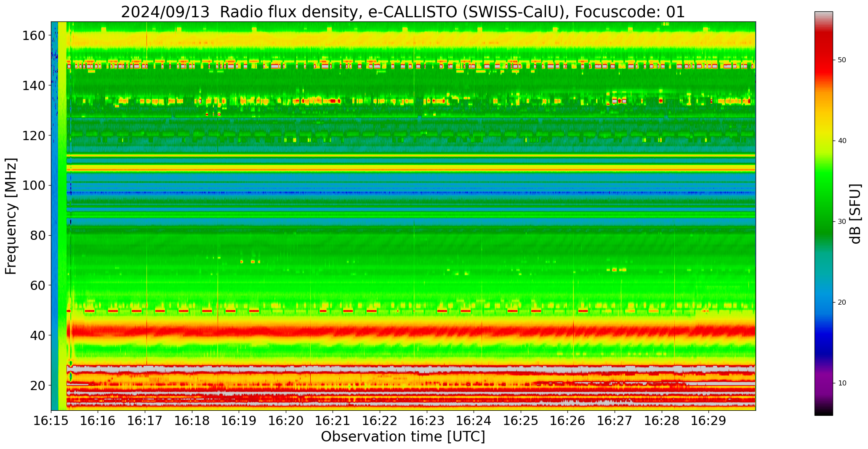Click the 10 tick on the colorbar
This screenshot has width=868, height=449.
click(x=842, y=383)
